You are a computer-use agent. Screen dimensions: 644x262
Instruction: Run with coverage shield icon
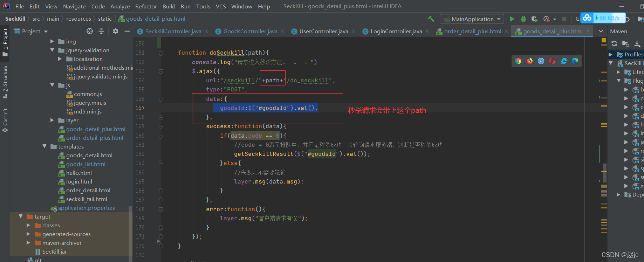pyautogui.click(x=534, y=19)
